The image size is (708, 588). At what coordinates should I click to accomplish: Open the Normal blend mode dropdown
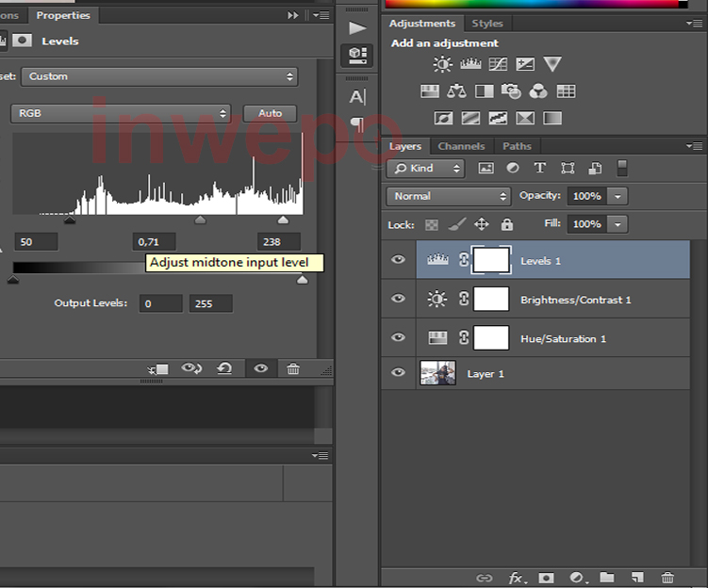tap(448, 196)
